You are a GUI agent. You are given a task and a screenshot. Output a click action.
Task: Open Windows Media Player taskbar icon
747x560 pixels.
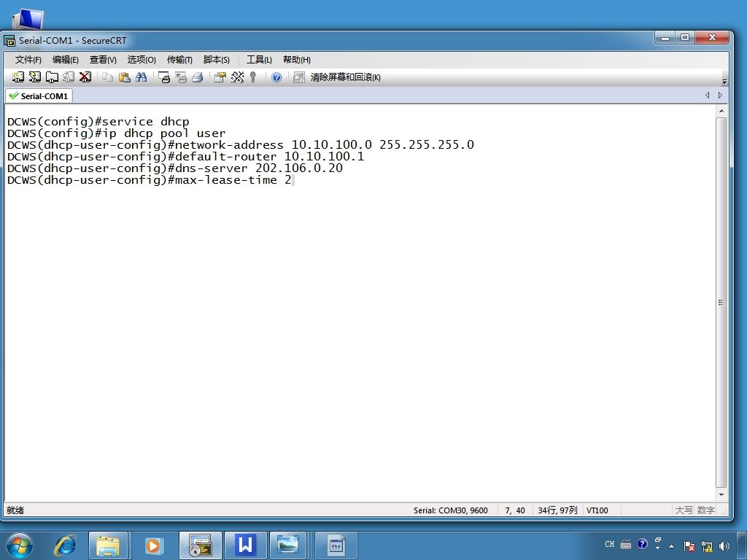[x=153, y=545]
